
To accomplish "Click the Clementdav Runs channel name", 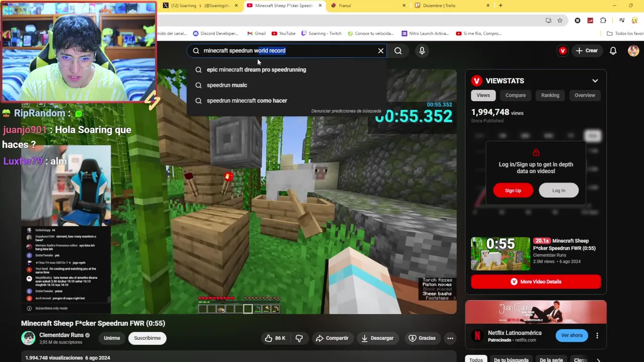I will click(61, 335).
